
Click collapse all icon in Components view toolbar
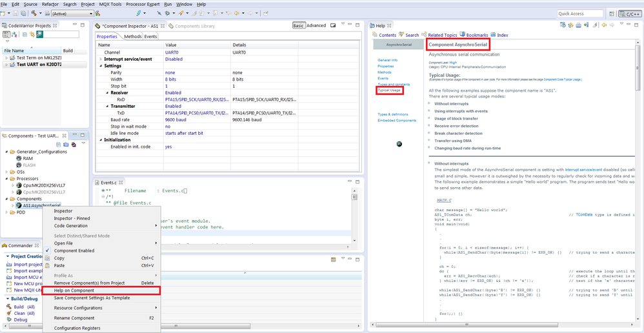[58, 145]
